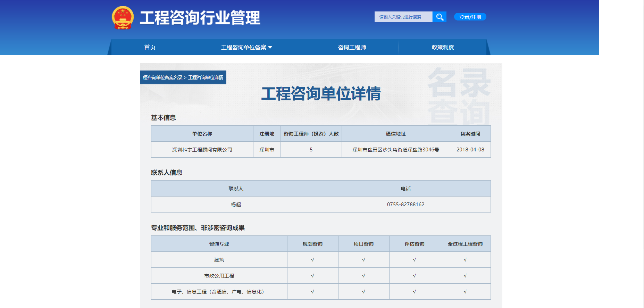
Task: Click the 工程咨询单位详情 breadcrumb item
Action: pos(206,77)
